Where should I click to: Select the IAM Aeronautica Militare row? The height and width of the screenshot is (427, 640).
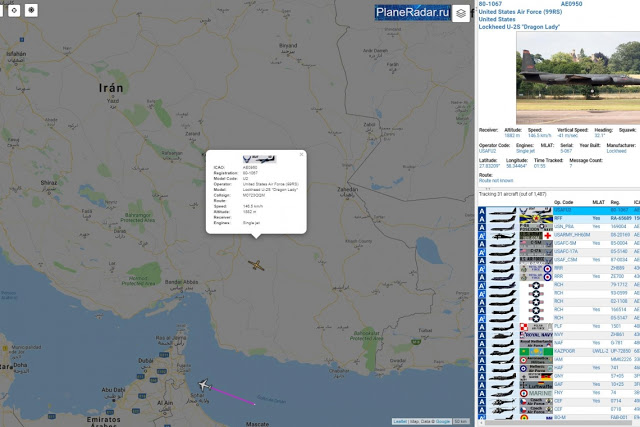point(559,360)
